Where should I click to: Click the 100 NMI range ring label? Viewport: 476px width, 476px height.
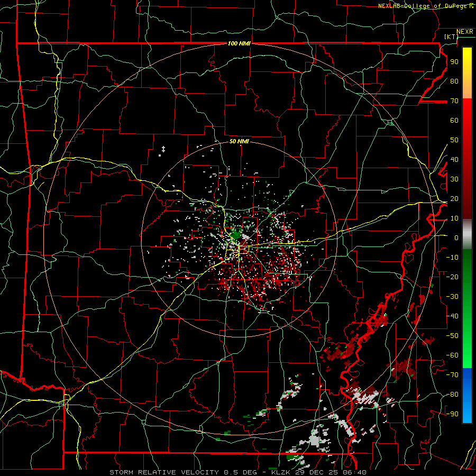pos(239,43)
